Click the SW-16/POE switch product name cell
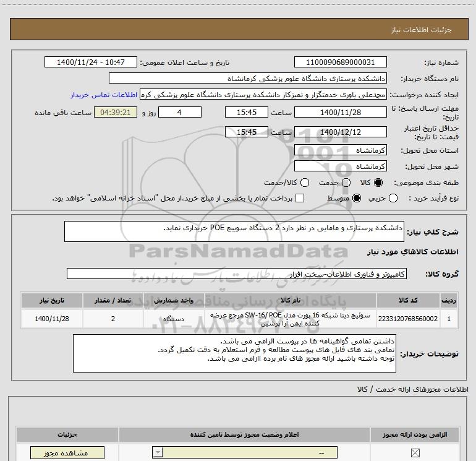 click(x=290, y=319)
